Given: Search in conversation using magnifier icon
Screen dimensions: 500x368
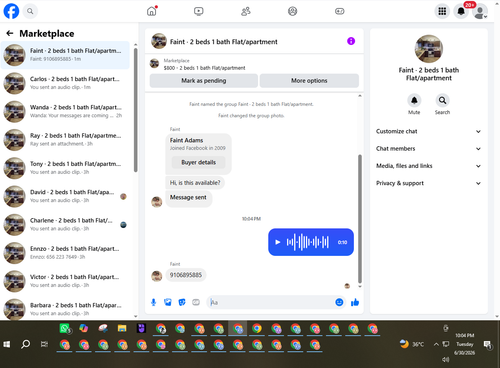Looking at the screenshot, I should 442,100.
